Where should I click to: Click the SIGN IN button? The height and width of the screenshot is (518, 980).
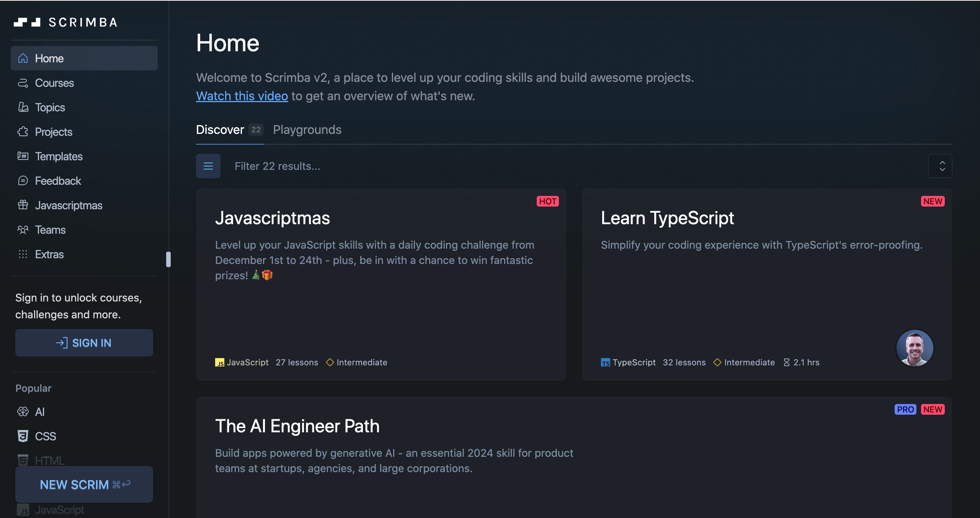pyautogui.click(x=83, y=342)
